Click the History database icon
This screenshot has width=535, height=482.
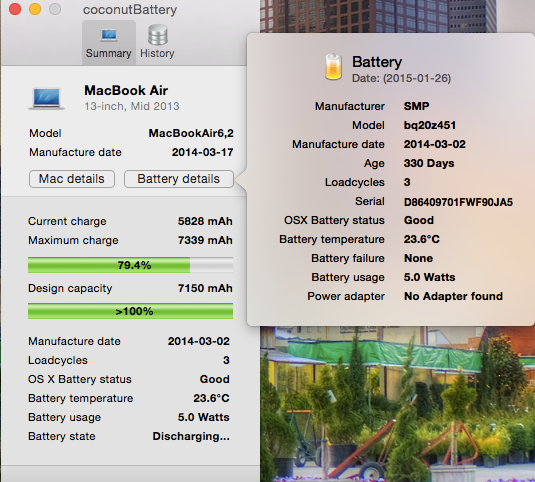click(158, 35)
